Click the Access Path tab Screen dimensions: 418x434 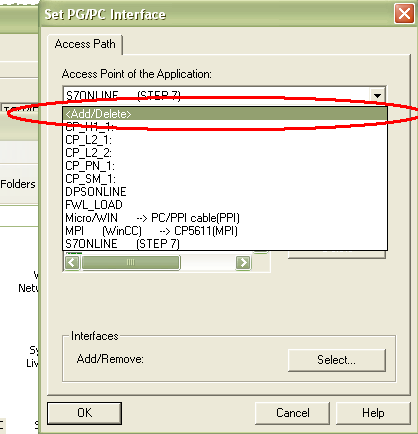click(x=85, y=44)
